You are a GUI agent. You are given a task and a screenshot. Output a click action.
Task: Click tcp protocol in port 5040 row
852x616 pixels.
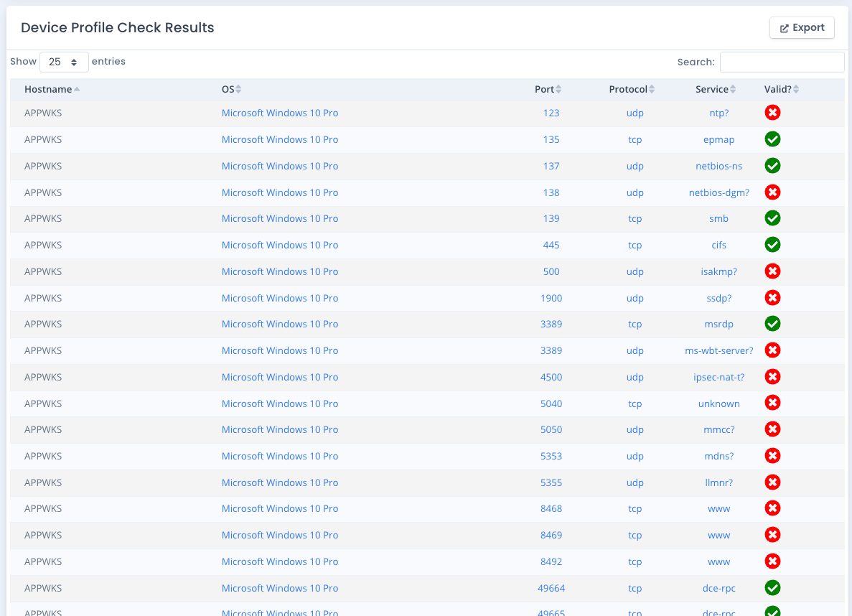coord(635,404)
